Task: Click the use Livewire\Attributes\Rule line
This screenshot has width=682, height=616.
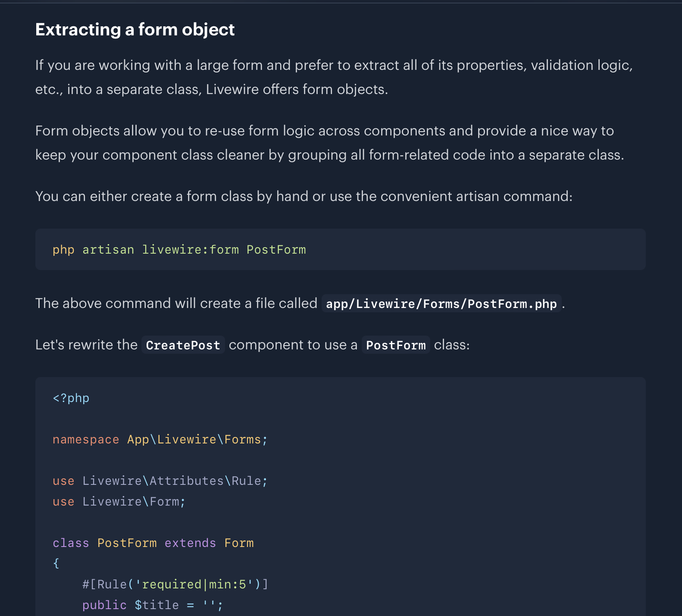Action: pos(160,481)
